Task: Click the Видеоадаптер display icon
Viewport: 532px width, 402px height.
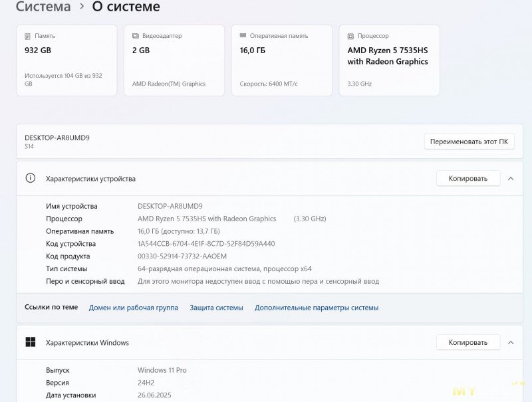Action: click(x=136, y=36)
